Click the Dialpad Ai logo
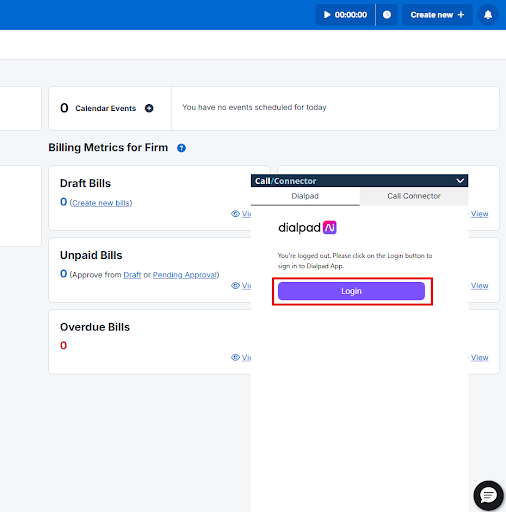Image resolution: width=506 pixels, height=512 pixels. 307,228
